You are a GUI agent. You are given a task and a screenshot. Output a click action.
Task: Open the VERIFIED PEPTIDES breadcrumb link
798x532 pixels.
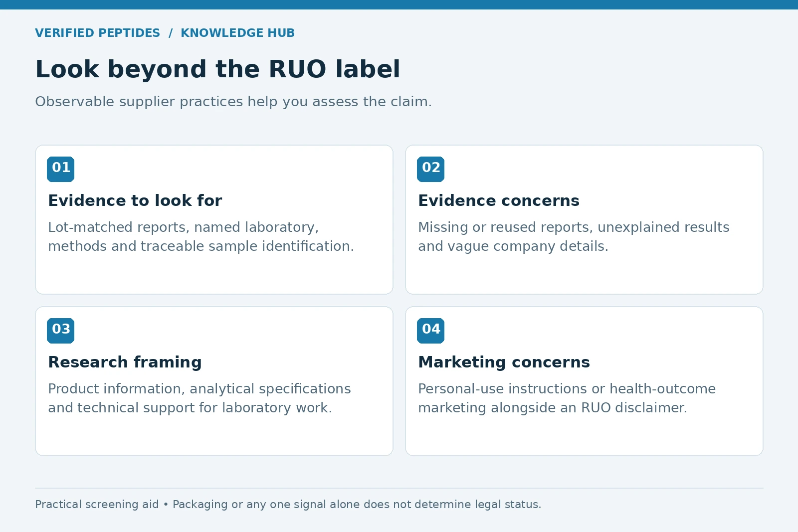(x=97, y=33)
